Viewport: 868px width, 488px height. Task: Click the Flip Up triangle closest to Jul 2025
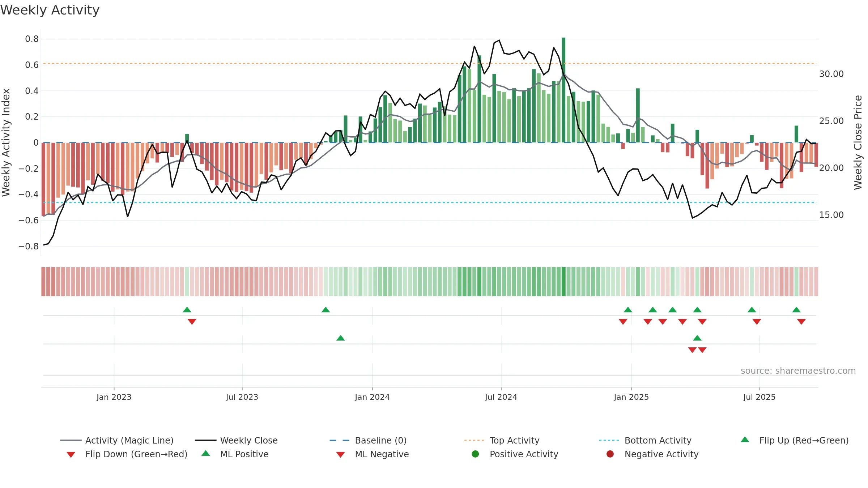(x=752, y=310)
